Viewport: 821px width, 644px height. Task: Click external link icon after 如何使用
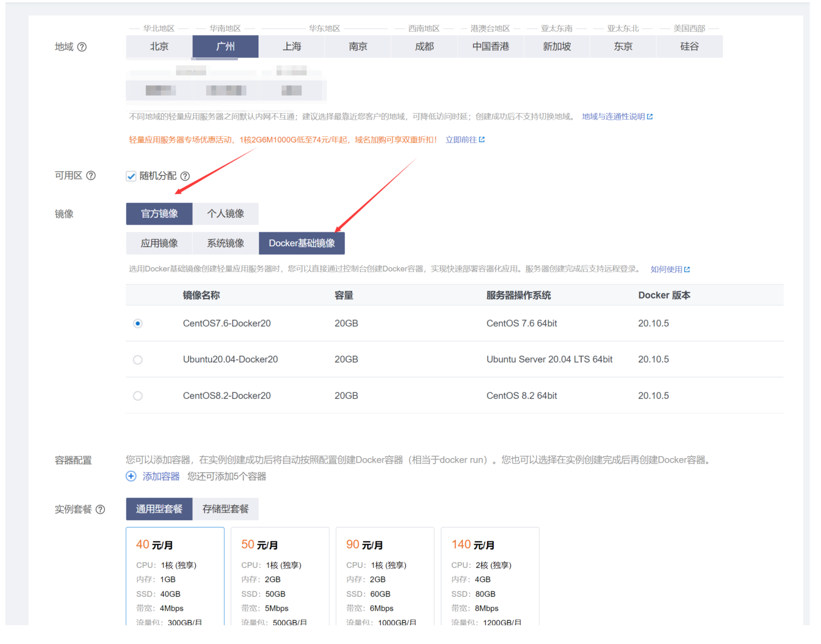pyautogui.click(x=687, y=270)
